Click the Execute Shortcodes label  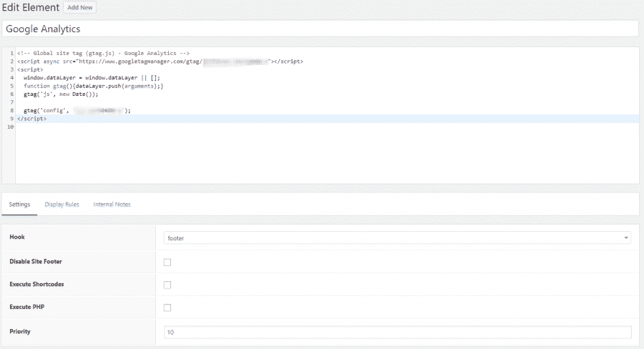36,284
